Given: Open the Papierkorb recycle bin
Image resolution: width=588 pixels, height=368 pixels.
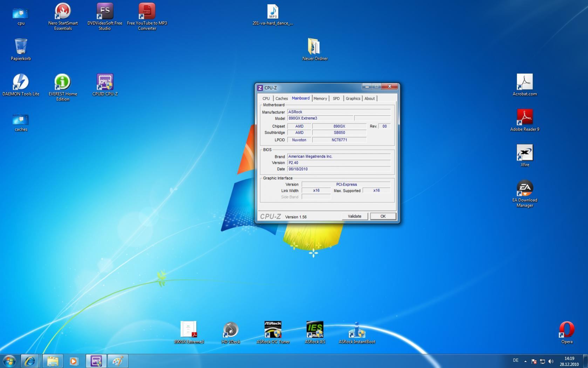Looking at the screenshot, I should [21, 49].
